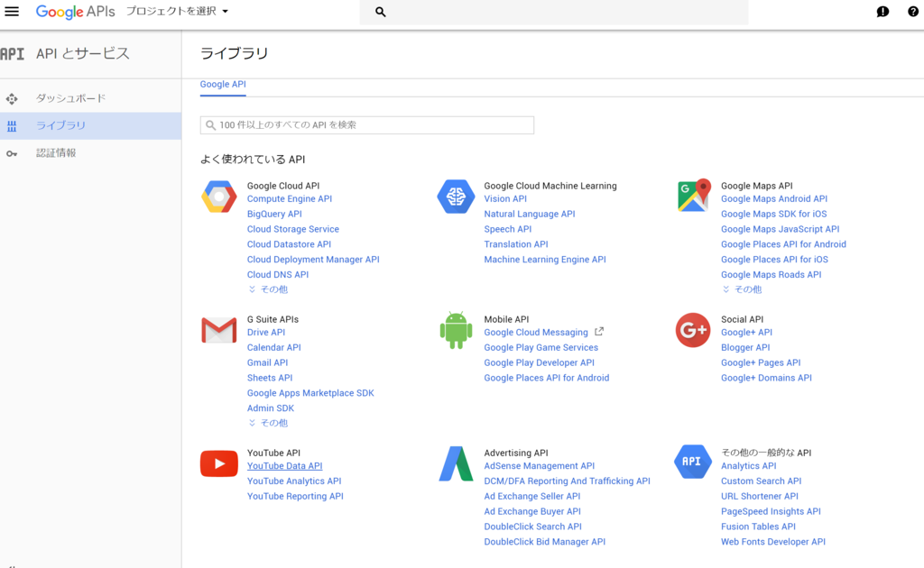Open Google Maps Roads API link
This screenshot has height=568, width=924.
771,275
